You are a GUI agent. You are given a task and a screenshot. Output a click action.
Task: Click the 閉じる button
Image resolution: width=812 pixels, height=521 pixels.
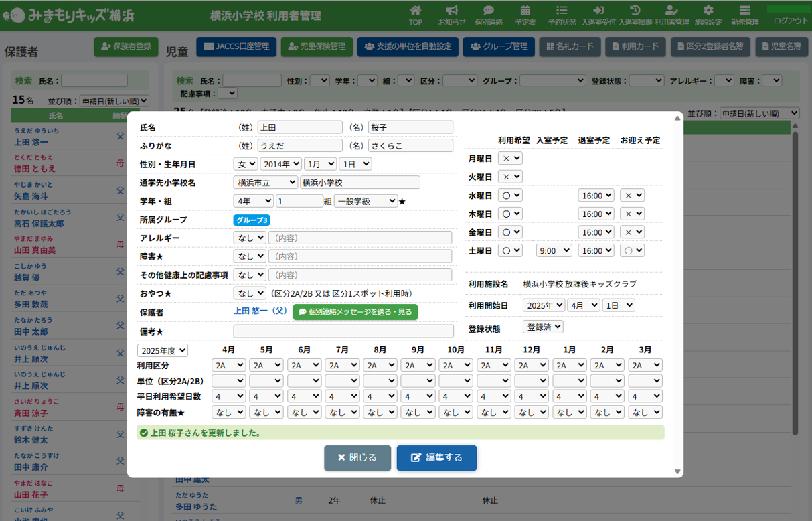click(357, 458)
